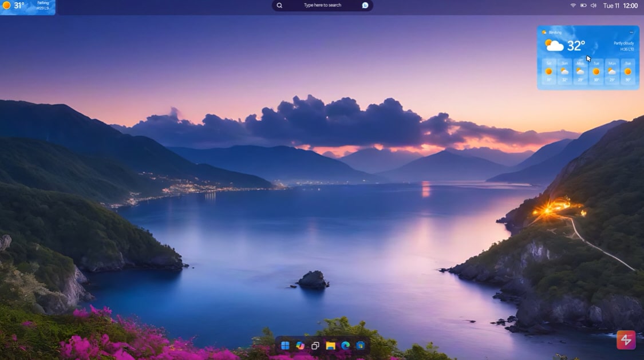Open the weather widget's more options menu
The height and width of the screenshot is (360, 644).
[632, 31]
